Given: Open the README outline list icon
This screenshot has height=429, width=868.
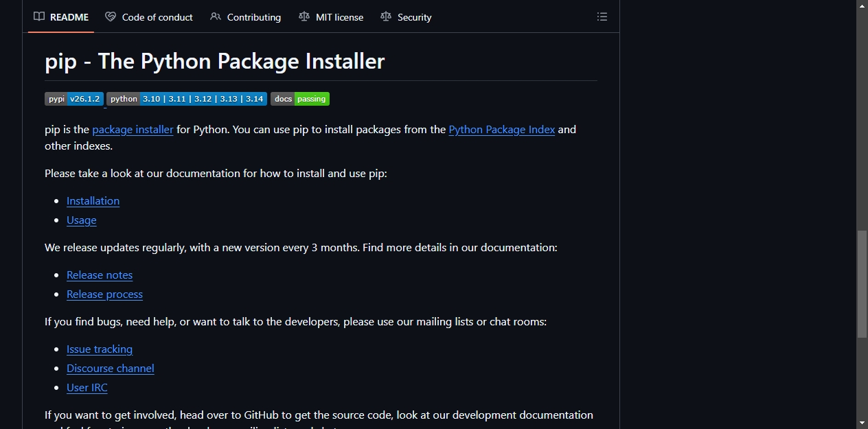Looking at the screenshot, I should coord(602,17).
